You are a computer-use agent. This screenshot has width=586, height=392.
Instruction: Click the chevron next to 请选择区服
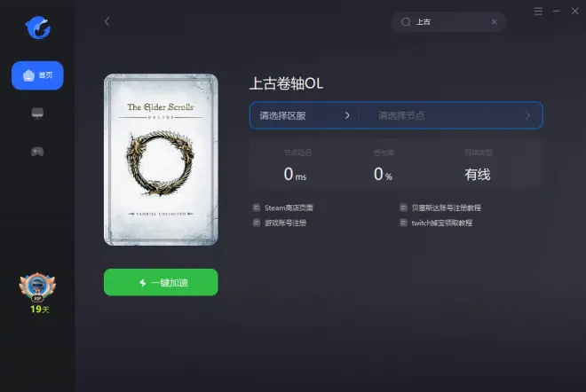pyautogui.click(x=347, y=115)
